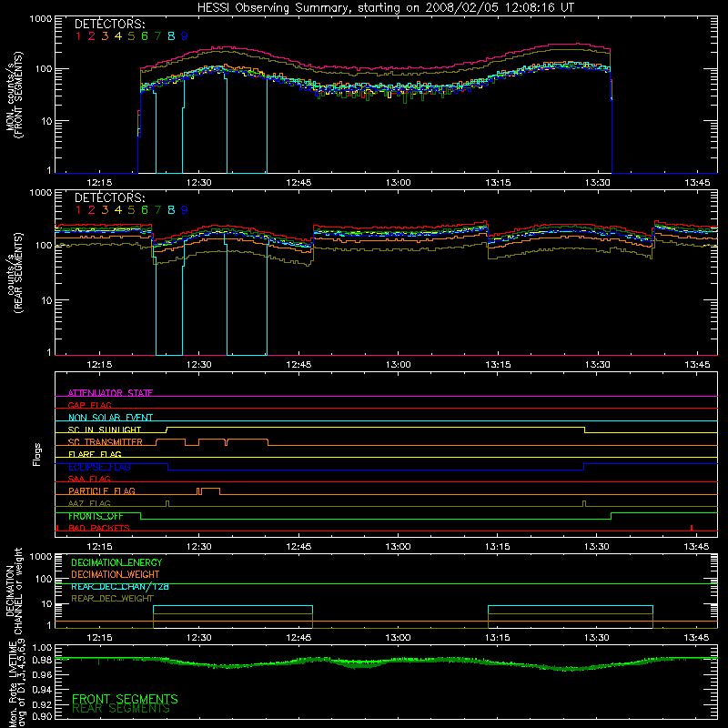The image size is (728, 728).
Task: Select cyan detector '8' in rear segments legend
Action: (171, 210)
